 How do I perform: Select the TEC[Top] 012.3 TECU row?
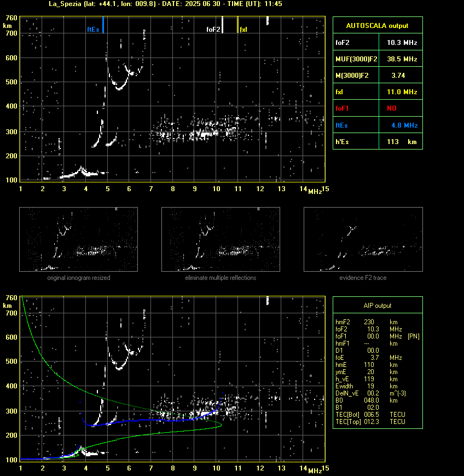tap(370, 422)
